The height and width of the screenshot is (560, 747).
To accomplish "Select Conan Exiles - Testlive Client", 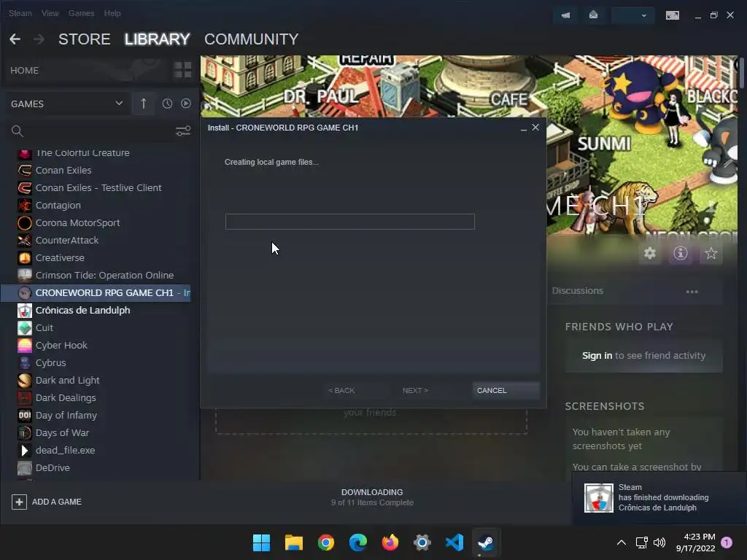I will 98,187.
